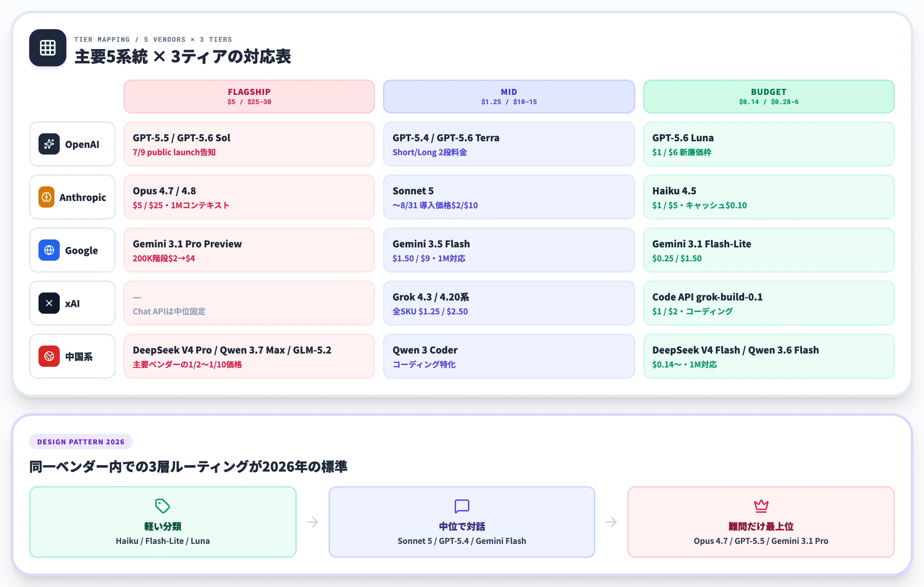The height and width of the screenshot is (587, 924).
Task: Click the 全SKU $1.25 / $2.50 price
Action: (x=430, y=311)
